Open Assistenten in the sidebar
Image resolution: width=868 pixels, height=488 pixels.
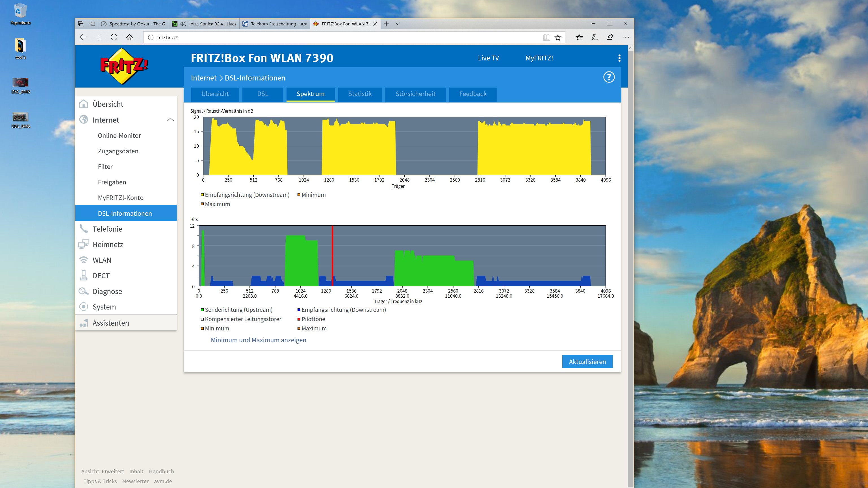coord(110,323)
